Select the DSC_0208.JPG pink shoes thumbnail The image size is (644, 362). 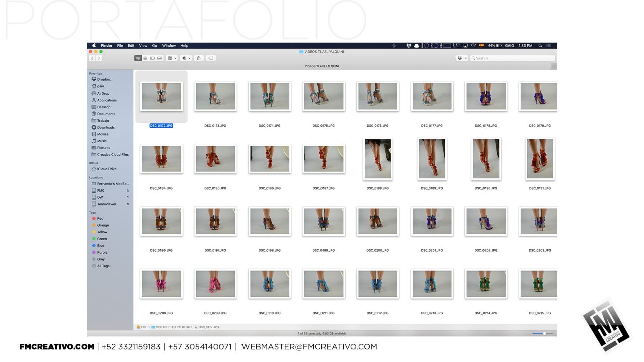pyautogui.click(x=162, y=284)
